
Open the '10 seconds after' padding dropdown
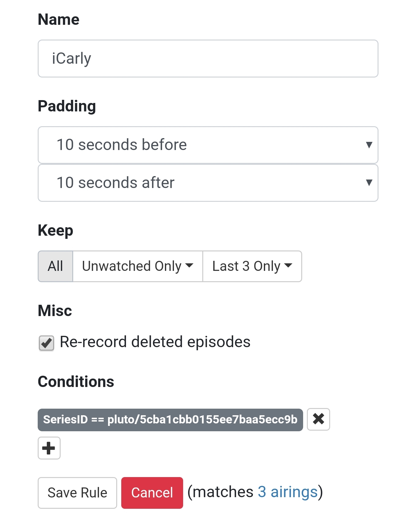[x=208, y=183]
